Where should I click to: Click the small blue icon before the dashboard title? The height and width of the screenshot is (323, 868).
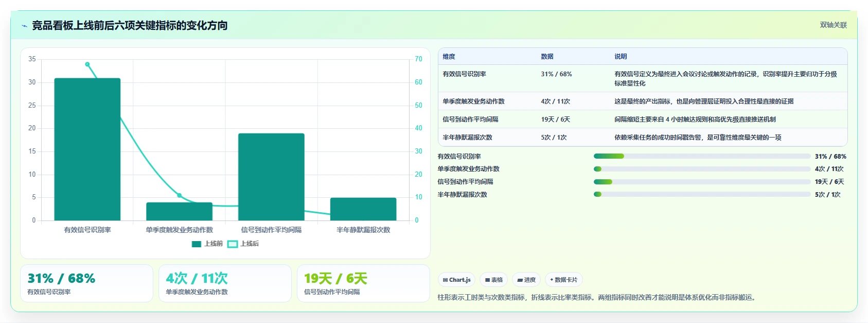tap(24, 26)
